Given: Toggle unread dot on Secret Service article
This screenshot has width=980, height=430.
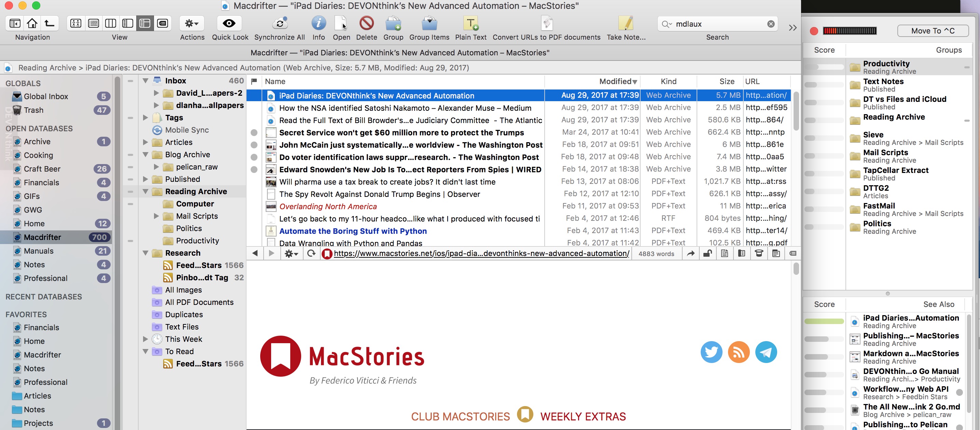Looking at the screenshot, I should click(254, 133).
